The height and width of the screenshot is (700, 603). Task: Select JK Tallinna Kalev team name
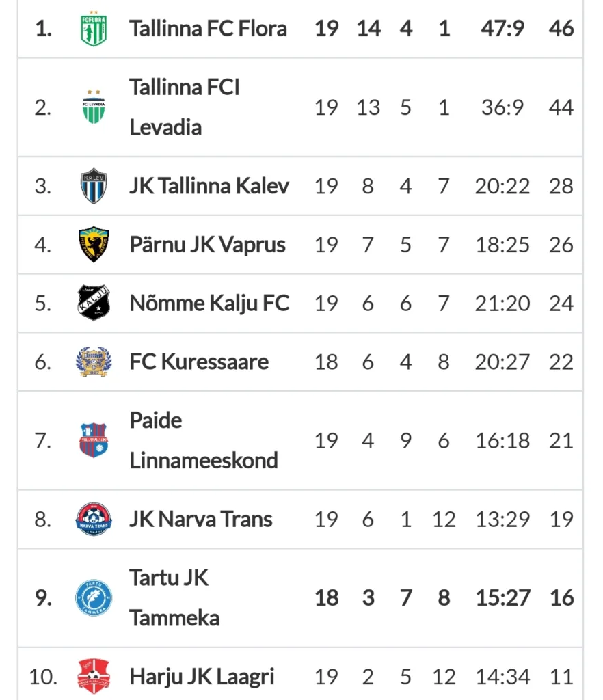209,186
